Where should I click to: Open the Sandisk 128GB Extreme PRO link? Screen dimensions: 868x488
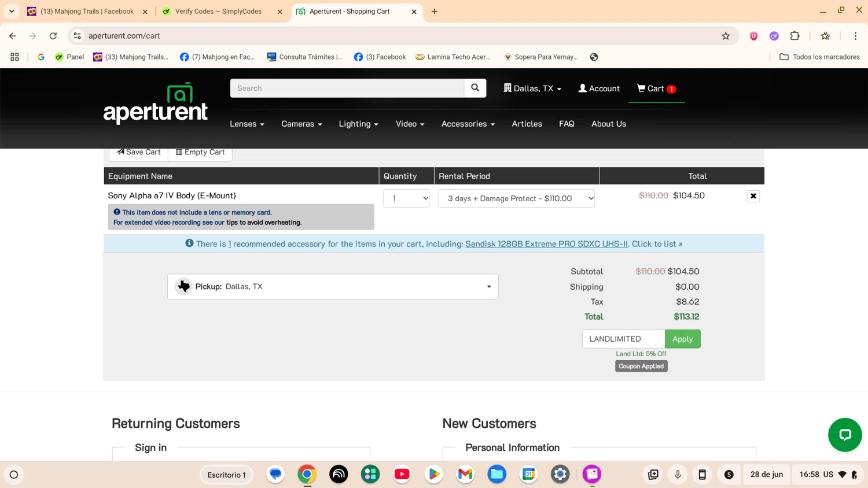tap(546, 244)
